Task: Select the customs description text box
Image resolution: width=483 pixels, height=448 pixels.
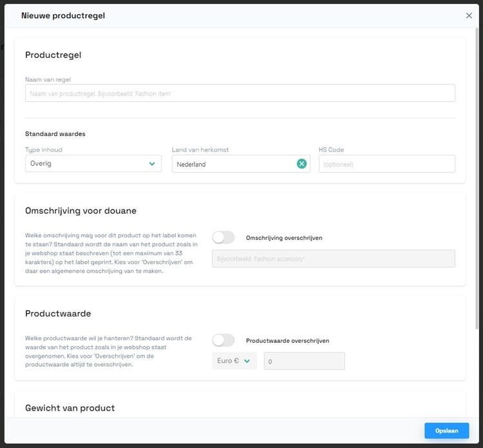Action: [x=333, y=258]
